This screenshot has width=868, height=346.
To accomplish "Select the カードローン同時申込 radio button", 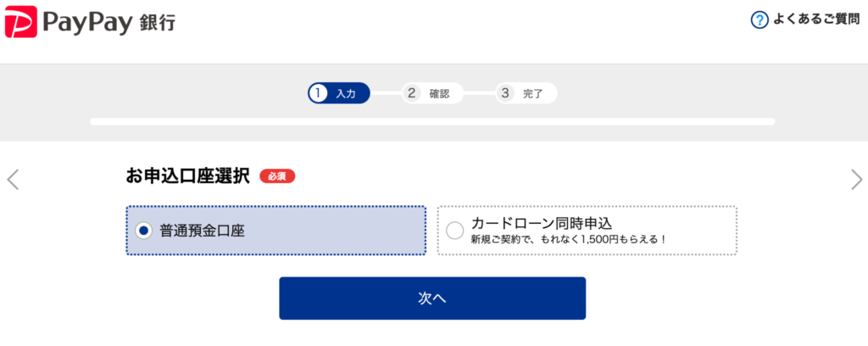I will point(454,230).
